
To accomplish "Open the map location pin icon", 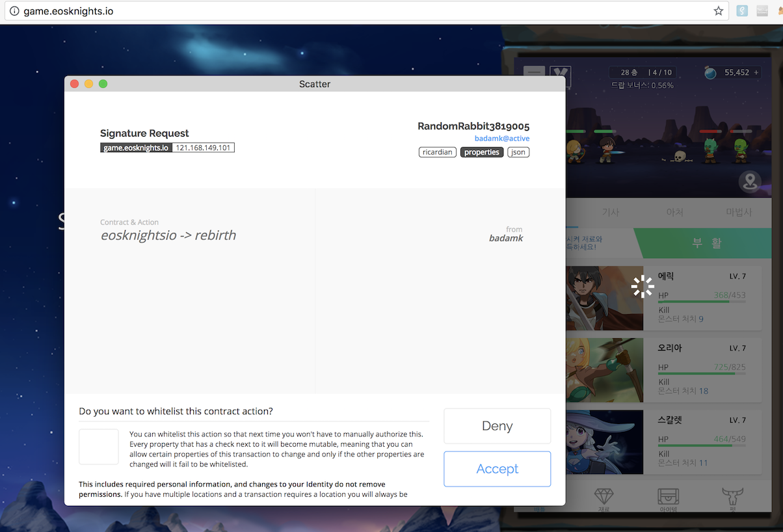I will (750, 181).
